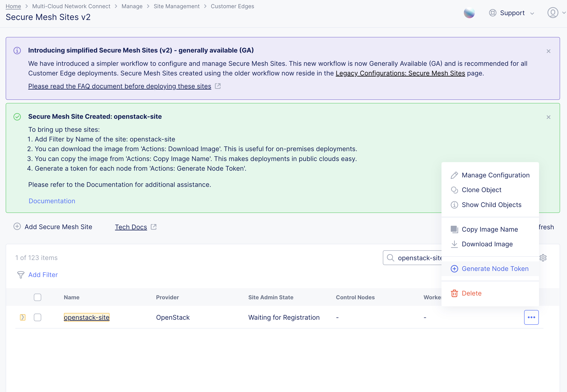Click the search magnifier icon
This screenshot has height=392, width=567.
390,258
